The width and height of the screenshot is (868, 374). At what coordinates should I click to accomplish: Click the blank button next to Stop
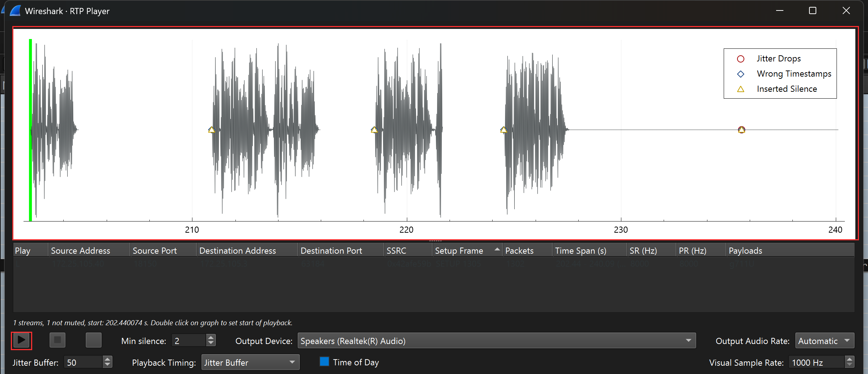pyautogui.click(x=93, y=340)
